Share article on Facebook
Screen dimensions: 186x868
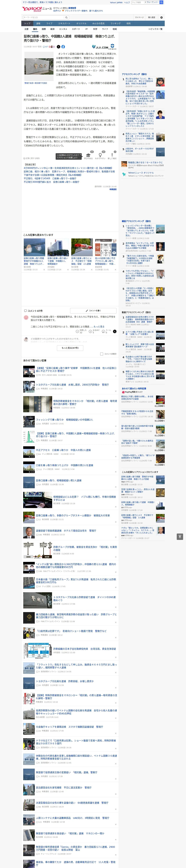point(63,47)
